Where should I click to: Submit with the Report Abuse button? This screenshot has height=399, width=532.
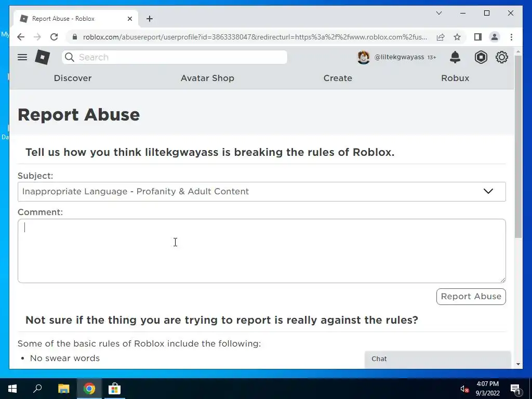[x=471, y=297]
